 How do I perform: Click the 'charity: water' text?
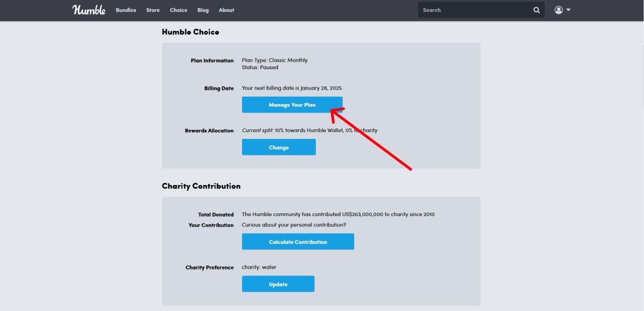(x=259, y=267)
